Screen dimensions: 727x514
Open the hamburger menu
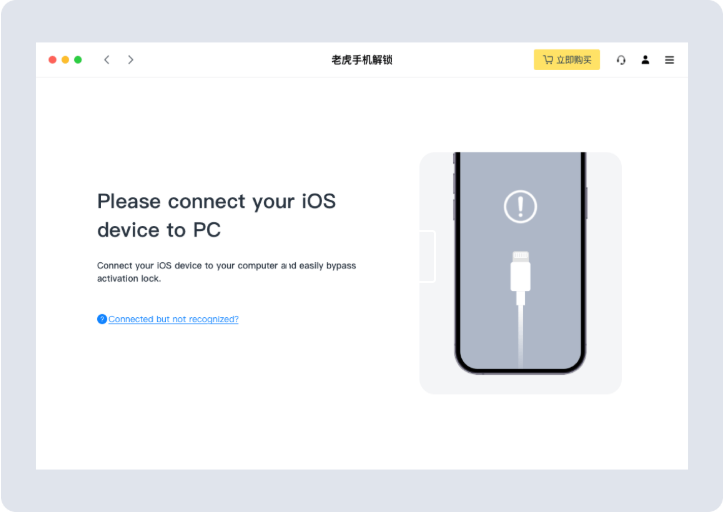pyautogui.click(x=669, y=60)
